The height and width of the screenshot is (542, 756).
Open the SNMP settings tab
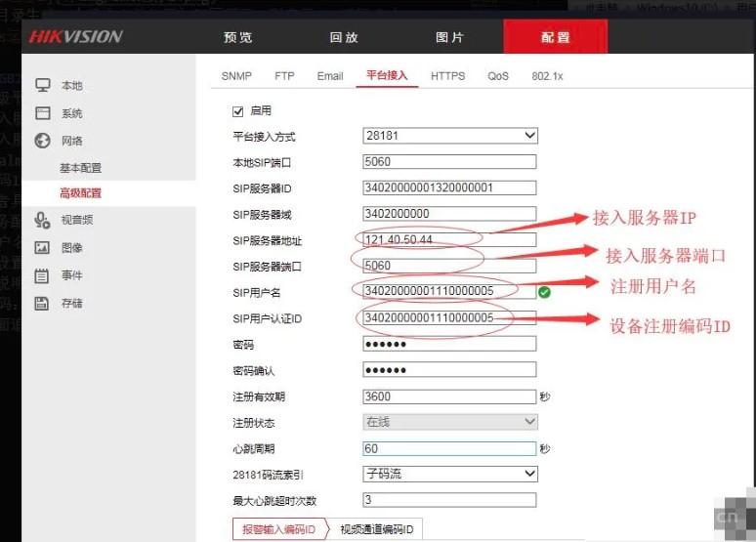(236, 76)
